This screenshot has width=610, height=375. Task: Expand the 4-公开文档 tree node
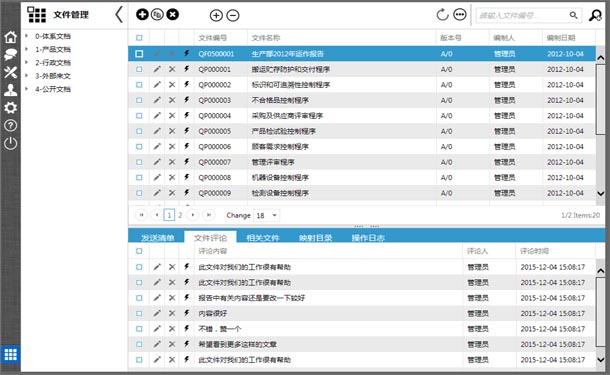click(x=26, y=89)
